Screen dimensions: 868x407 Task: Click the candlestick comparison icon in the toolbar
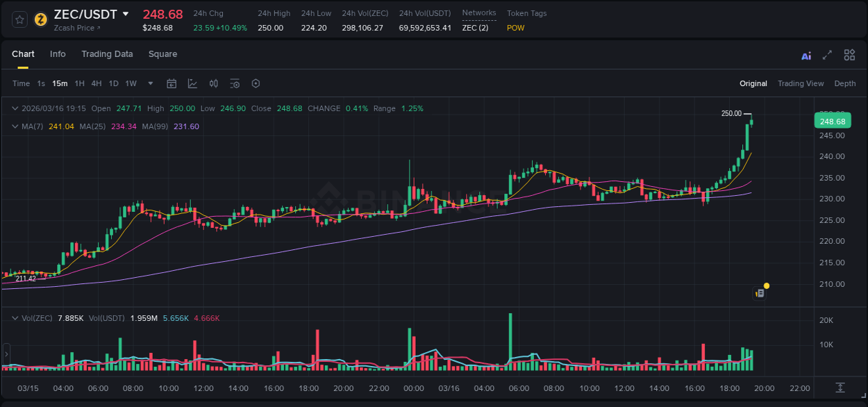pyautogui.click(x=213, y=83)
